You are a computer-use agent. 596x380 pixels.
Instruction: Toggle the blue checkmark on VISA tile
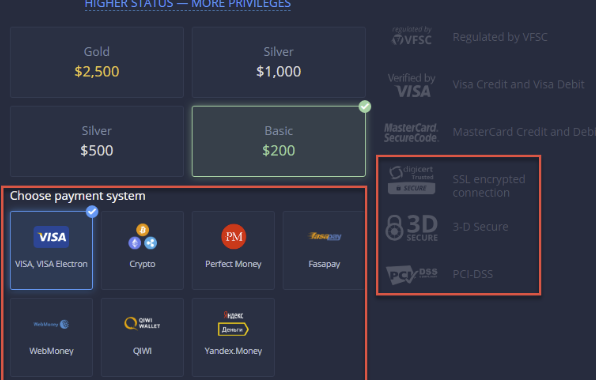coord(92,212)
